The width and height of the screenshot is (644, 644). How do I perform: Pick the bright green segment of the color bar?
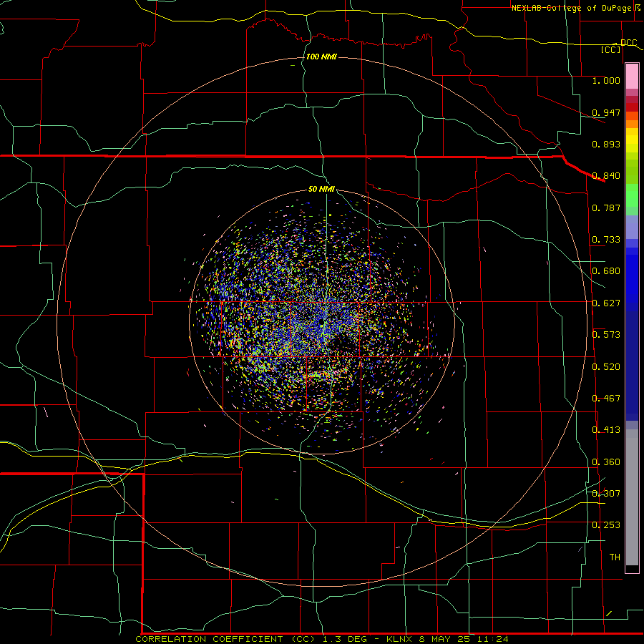(x=632, y=195)
